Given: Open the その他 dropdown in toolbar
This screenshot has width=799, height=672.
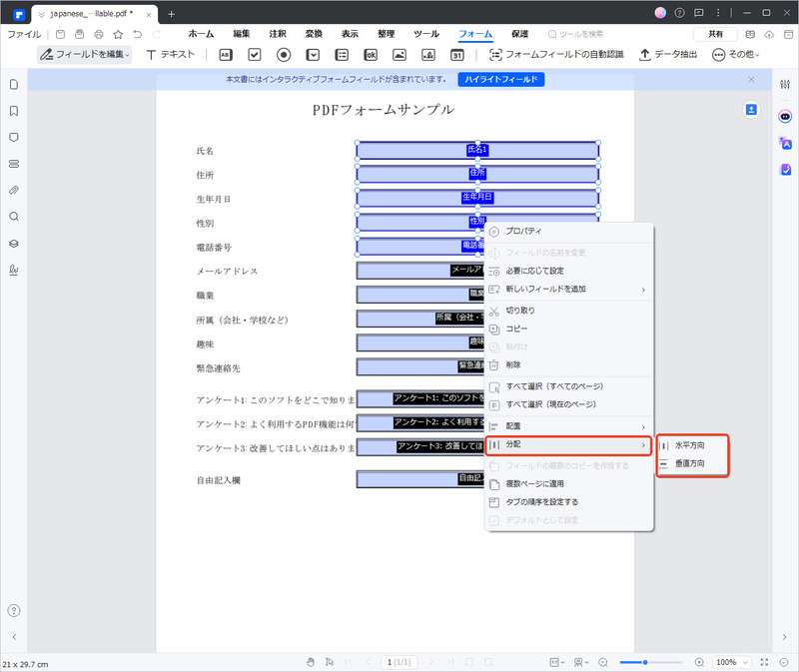Looking at the screenshot, I should [x=735, y=54].
